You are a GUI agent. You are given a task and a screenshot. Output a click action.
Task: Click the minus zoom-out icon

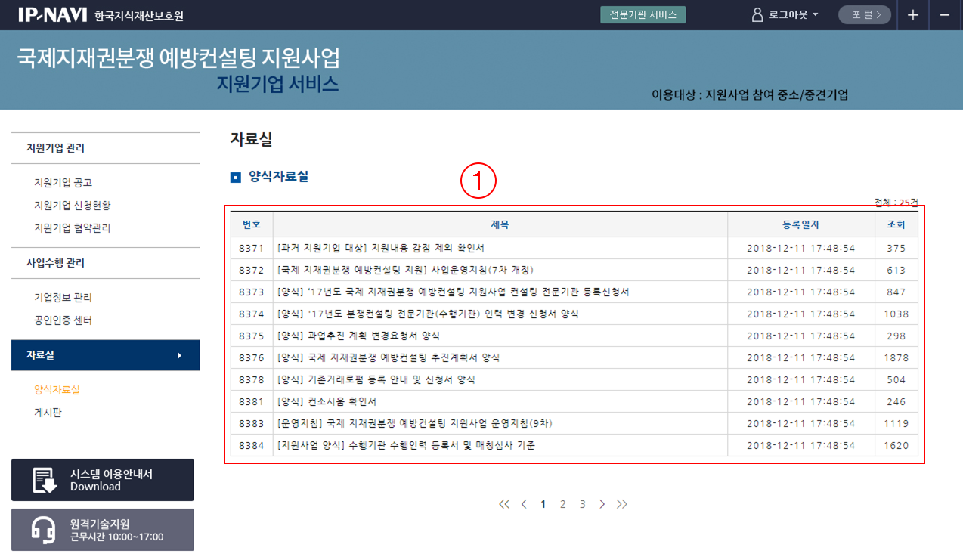[945, 15]
